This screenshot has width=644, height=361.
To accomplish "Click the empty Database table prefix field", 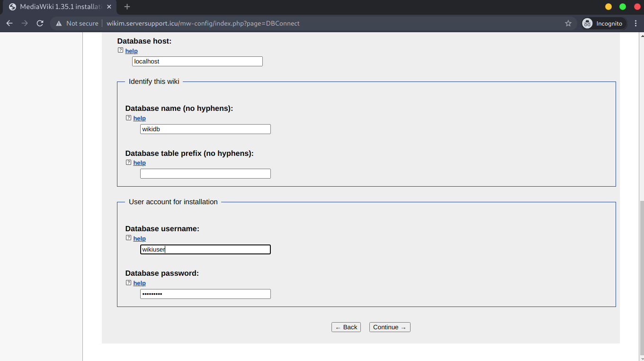I will click(x=205, y=174).
